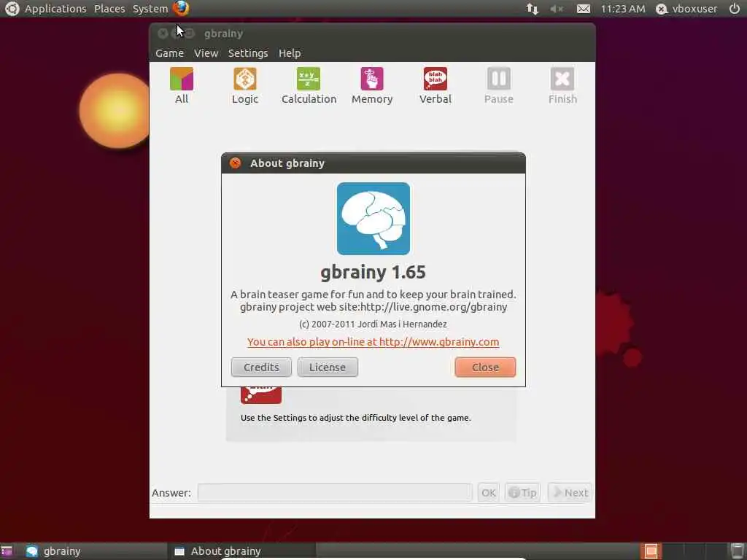
Task: Click the 11:23 AM clock
Action: click(x=623, y=9)
